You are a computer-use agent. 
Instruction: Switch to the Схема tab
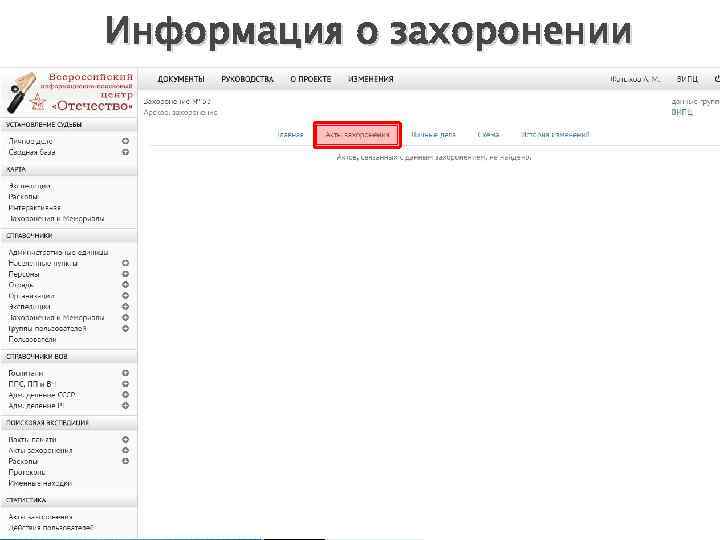(x=488, y=135)
